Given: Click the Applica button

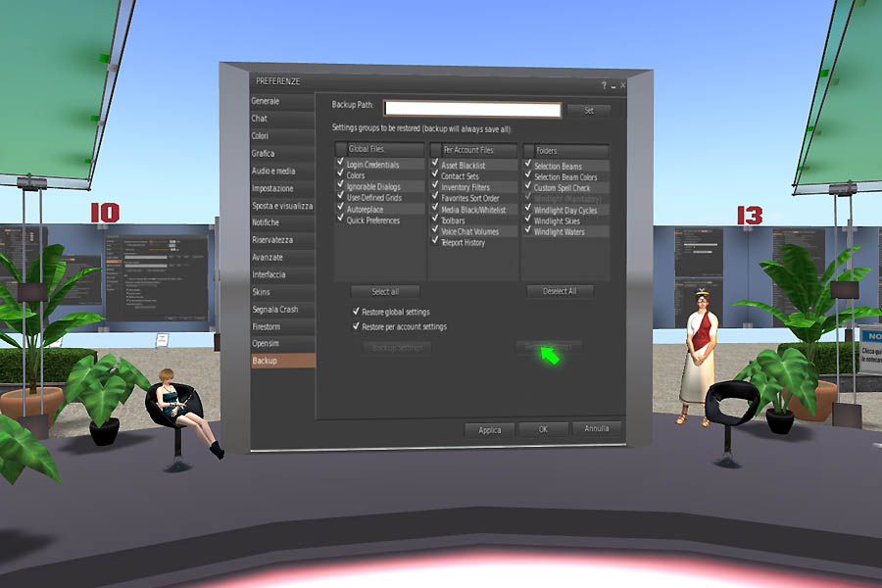Looking at the screenshot, I should 489,430.
